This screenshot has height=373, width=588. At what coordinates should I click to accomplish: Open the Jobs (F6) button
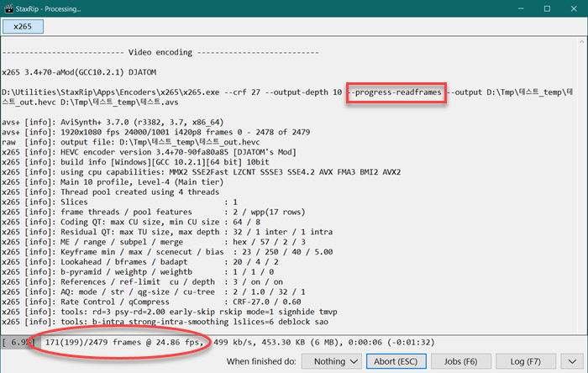pyautogui.click(x=461, y=361)
